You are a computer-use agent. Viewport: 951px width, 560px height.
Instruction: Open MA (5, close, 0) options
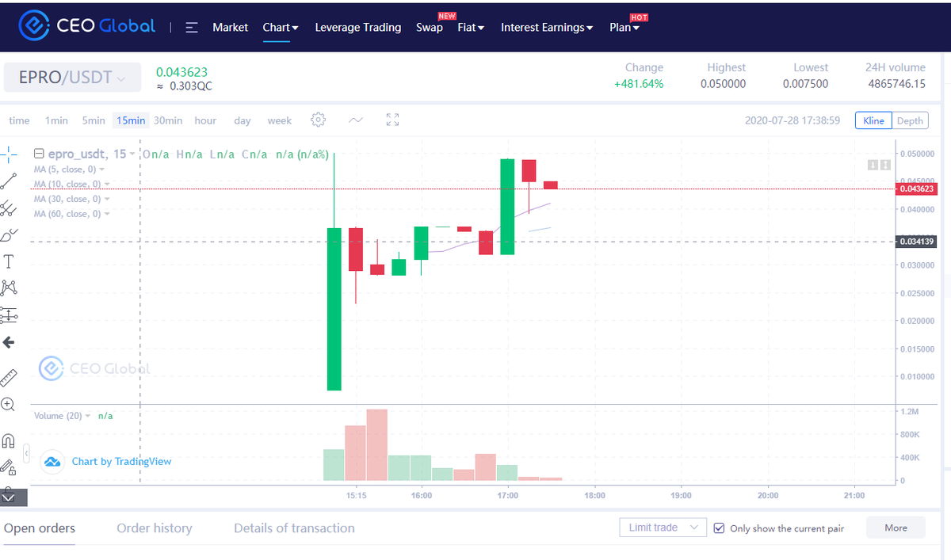102,170
